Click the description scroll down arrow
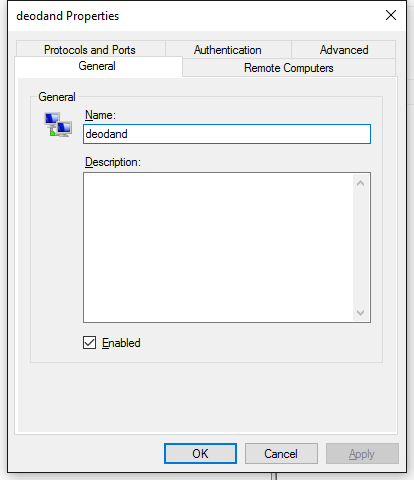414x480 pixels. [360, 312]
